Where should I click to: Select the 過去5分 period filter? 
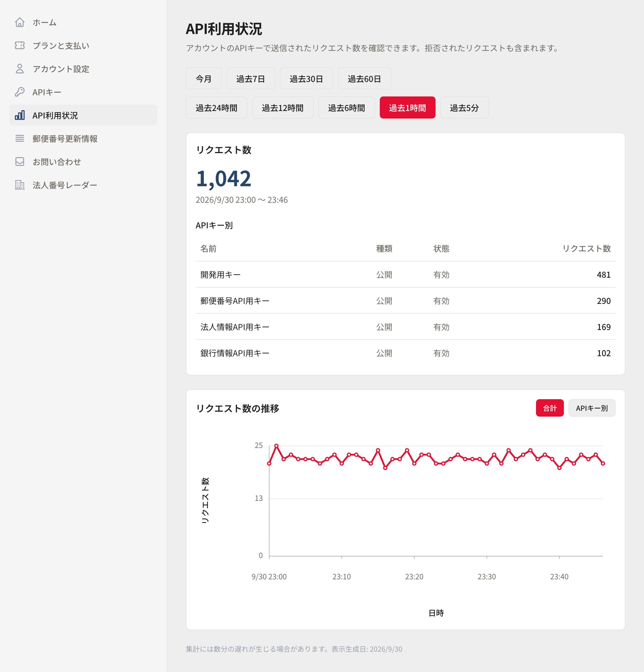[464, 108]
